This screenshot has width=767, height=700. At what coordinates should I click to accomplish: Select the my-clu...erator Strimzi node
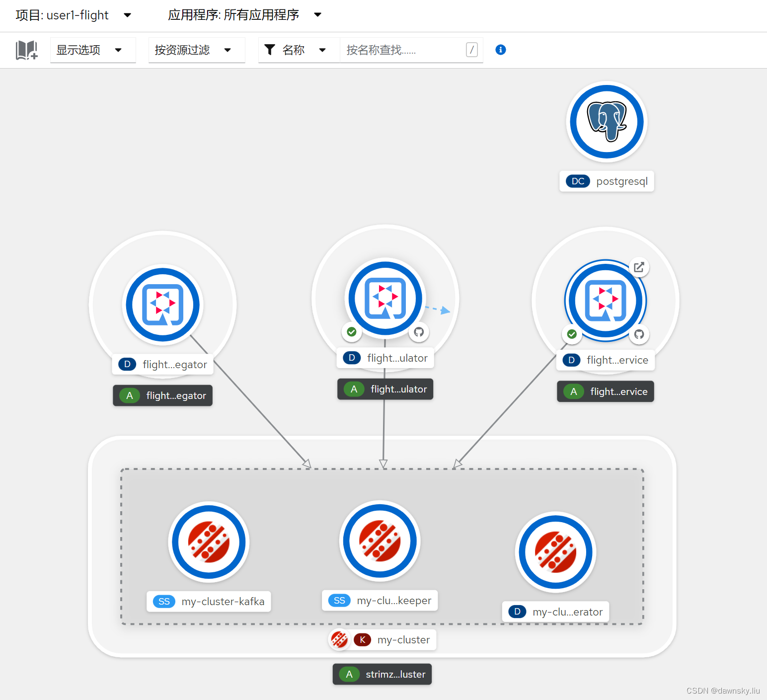click(555, 552)
